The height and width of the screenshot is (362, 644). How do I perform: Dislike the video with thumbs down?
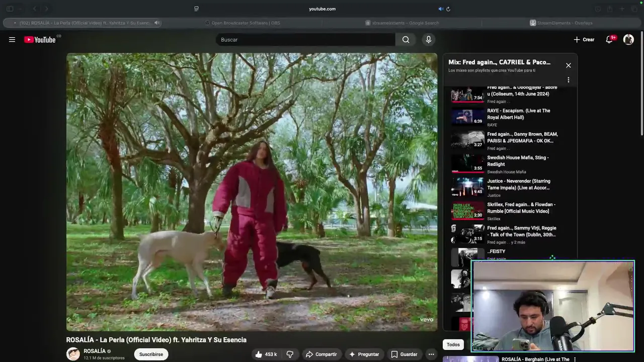pos(290,354)
